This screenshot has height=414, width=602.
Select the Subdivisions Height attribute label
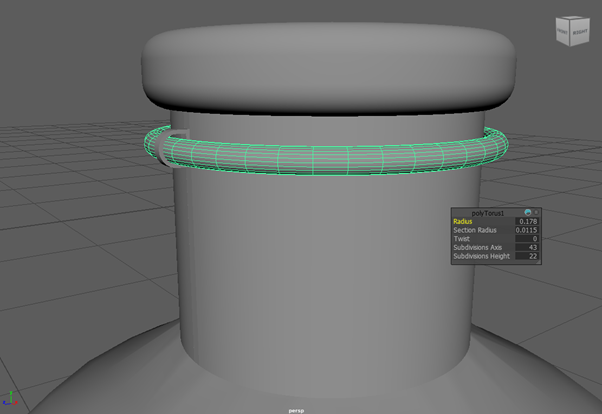pos(481,257)
